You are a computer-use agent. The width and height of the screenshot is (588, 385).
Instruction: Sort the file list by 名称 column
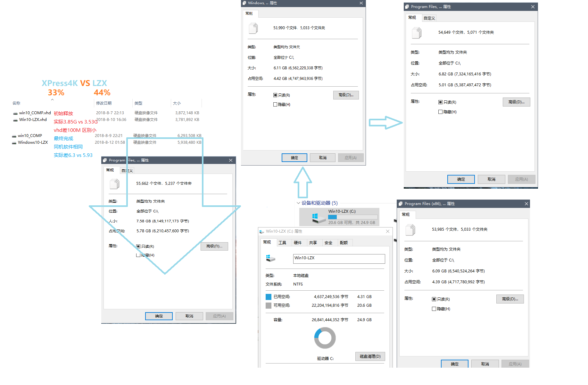pyautogui.click(x=16, y=103)
